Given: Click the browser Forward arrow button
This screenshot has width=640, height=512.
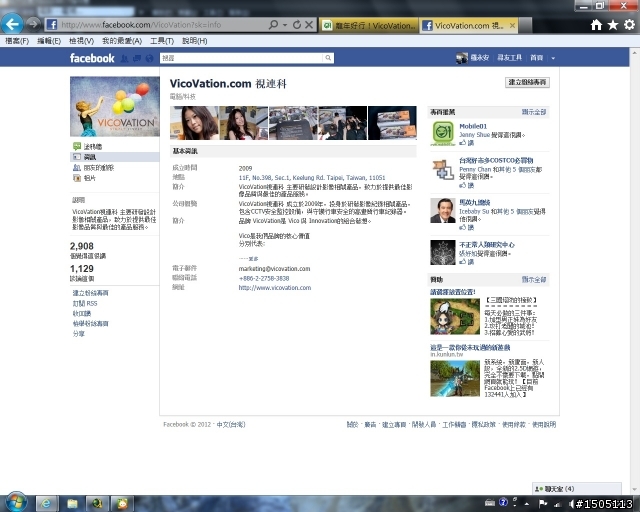Looking at the screenshot, I should [x=33, y=24].
